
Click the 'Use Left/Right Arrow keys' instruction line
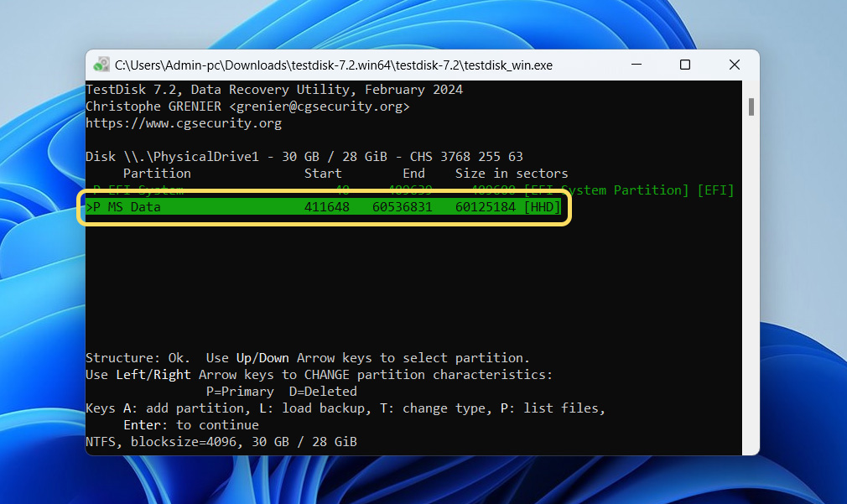[x=320, y=375]
